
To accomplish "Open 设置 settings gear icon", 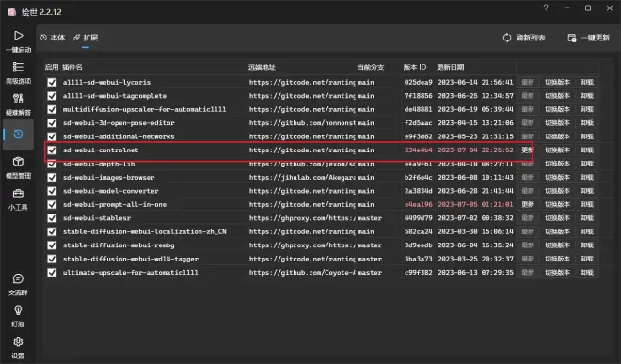I will point(18,341).
